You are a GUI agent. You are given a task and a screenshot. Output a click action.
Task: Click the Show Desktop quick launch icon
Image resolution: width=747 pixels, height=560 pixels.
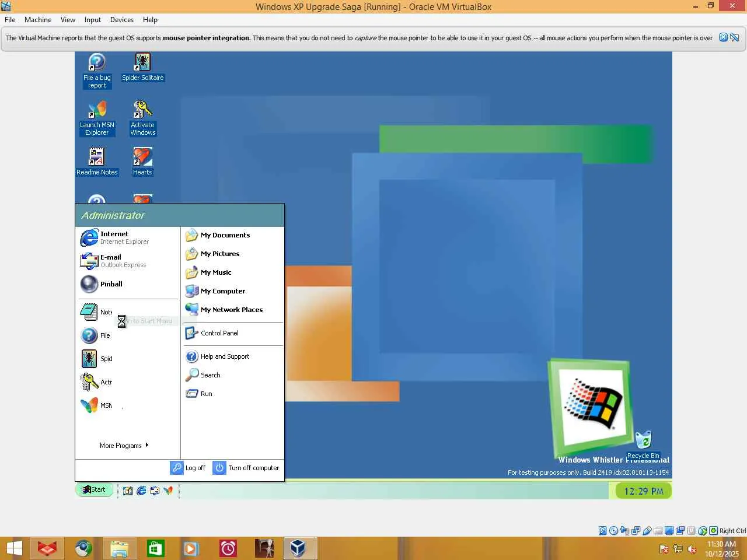point(128,491)
